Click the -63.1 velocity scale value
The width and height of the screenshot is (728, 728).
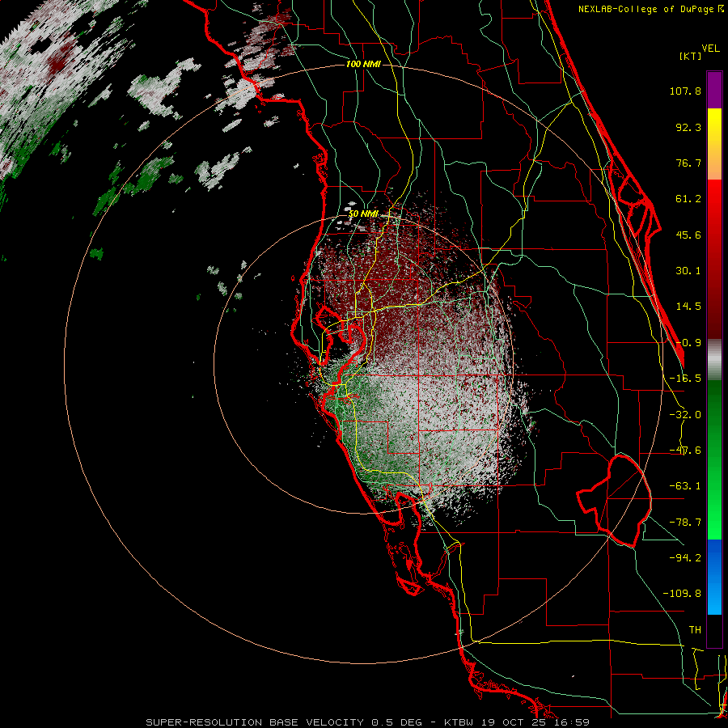pyautogui.click(x=685, y=486)
